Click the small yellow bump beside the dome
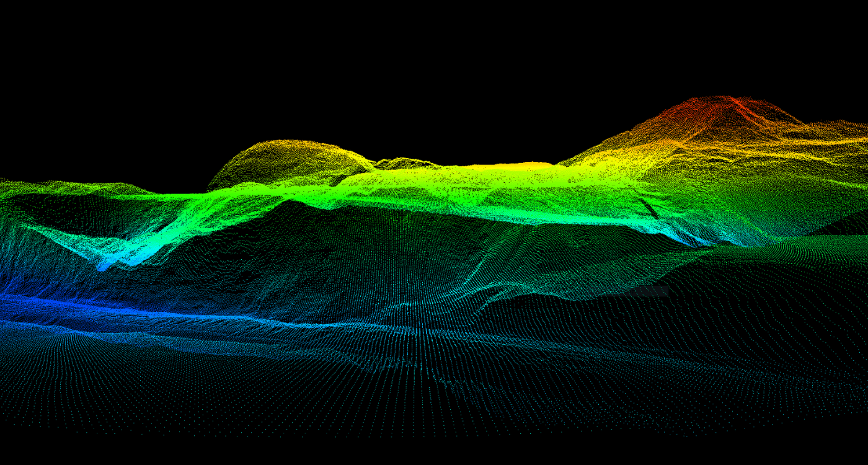This screenshot has width=868, height=465. [403, 164]
